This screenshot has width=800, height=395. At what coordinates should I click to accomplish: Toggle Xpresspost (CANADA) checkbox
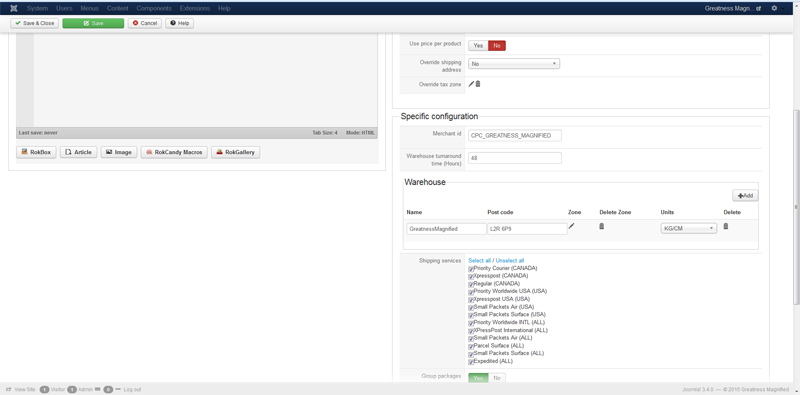(471, 277)
